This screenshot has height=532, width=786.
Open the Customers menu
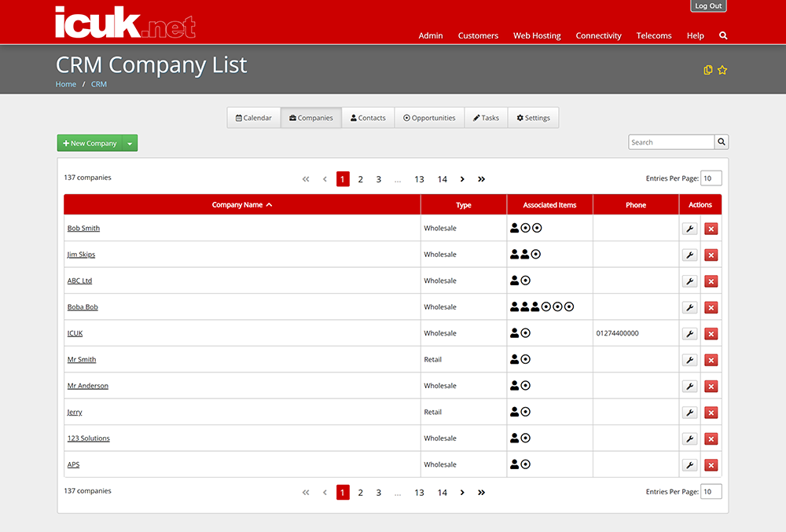(478, 35)
